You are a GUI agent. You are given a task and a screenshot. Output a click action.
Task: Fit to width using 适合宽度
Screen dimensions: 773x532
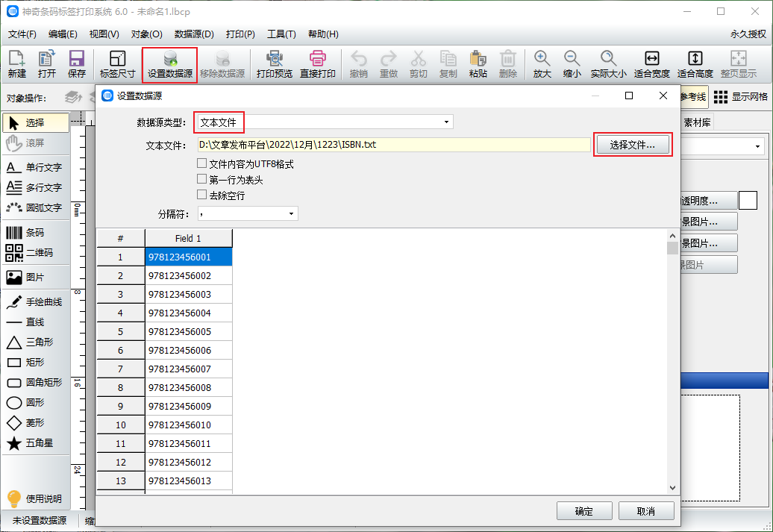[651, 64]
